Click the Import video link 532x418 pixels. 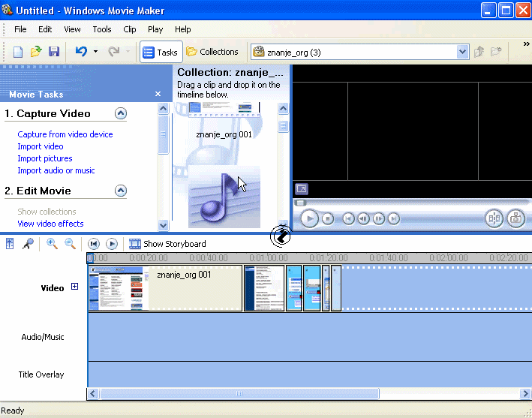tap(41, 146)
